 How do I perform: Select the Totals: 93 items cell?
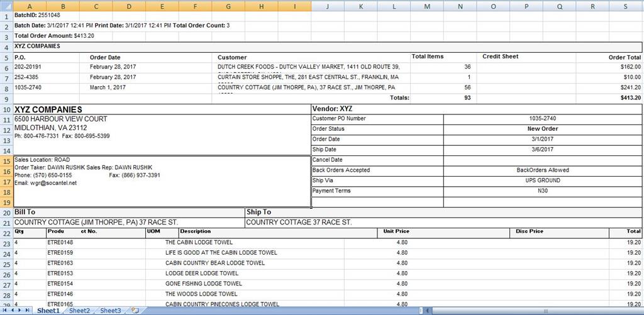pos(467,97)
